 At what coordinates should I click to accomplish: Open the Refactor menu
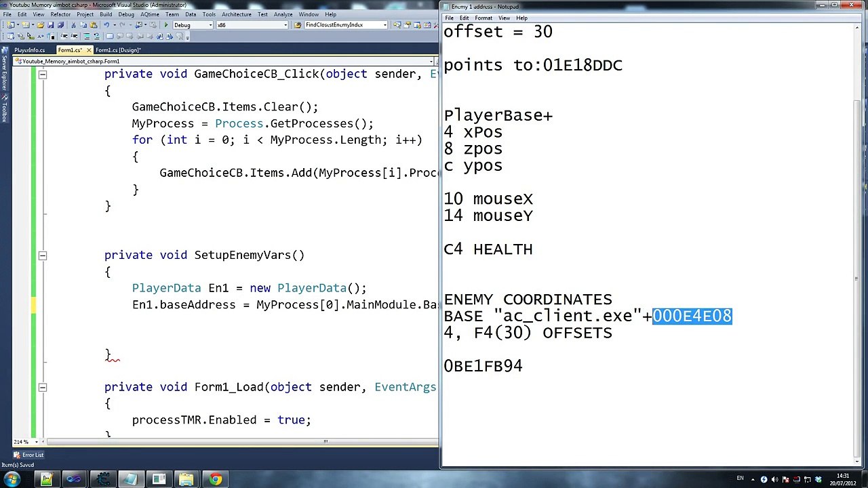[x=60, y=14]
